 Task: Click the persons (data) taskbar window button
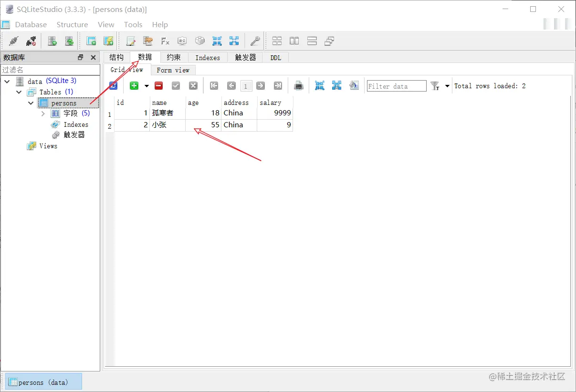pos(44,382)
